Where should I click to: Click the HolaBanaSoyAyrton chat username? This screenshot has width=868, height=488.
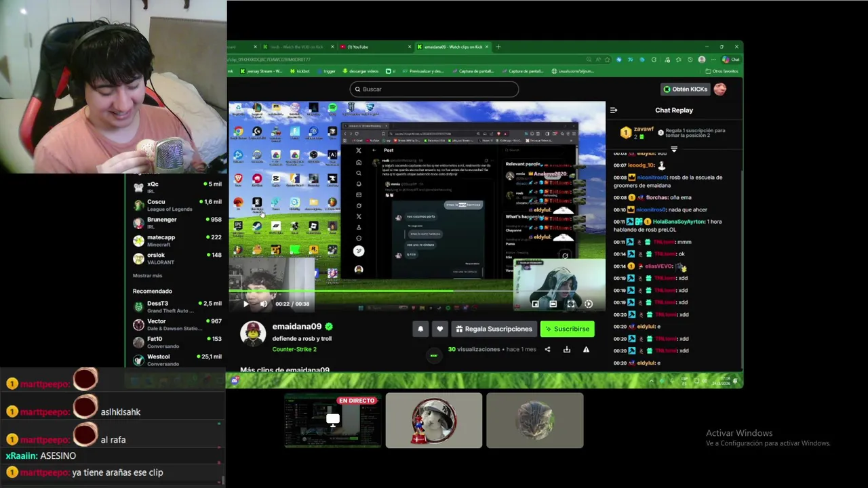click(x=679, y=222)
